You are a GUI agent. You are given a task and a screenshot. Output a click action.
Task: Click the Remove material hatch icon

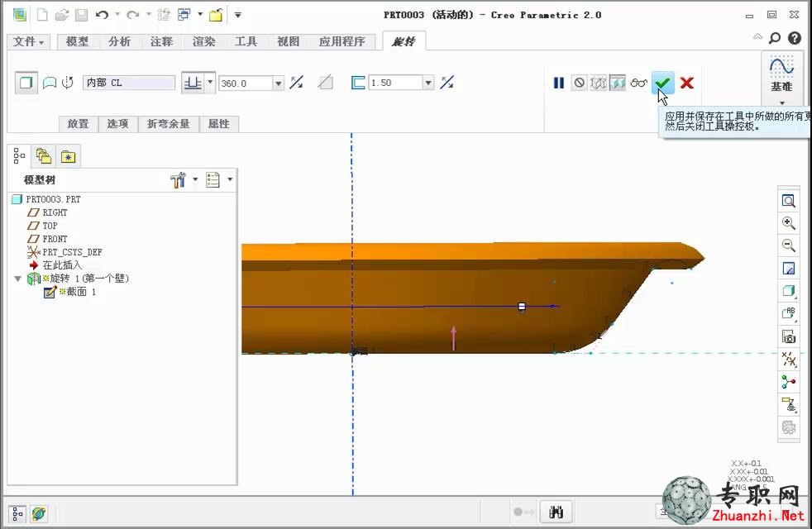click(325, 83)
